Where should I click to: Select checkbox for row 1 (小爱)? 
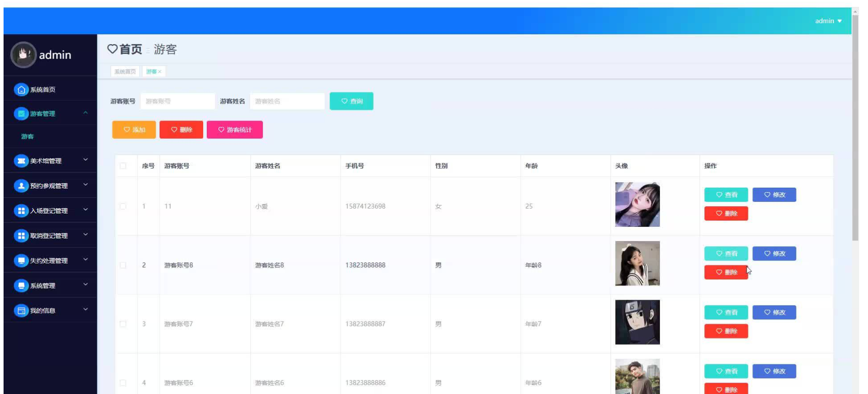[123, 206]
